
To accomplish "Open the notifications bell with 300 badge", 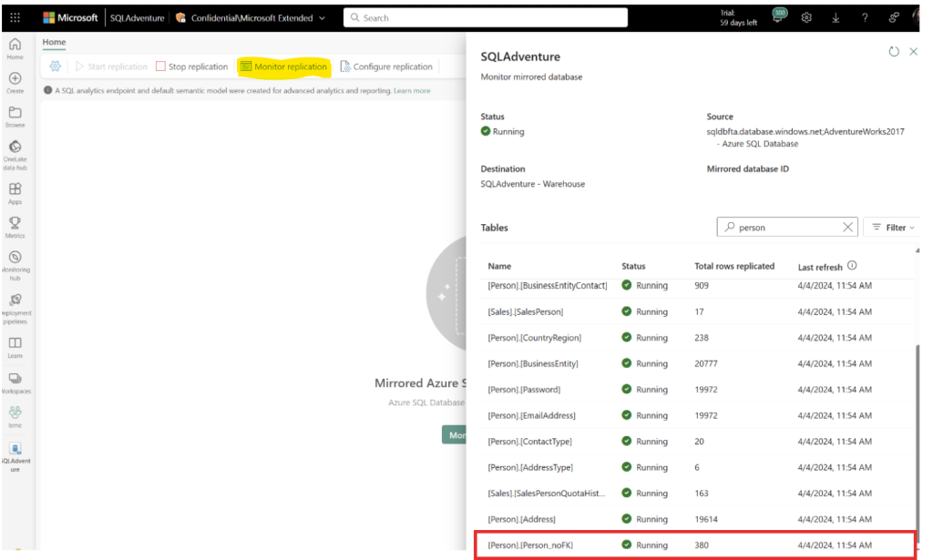I will tap(778, 16).
